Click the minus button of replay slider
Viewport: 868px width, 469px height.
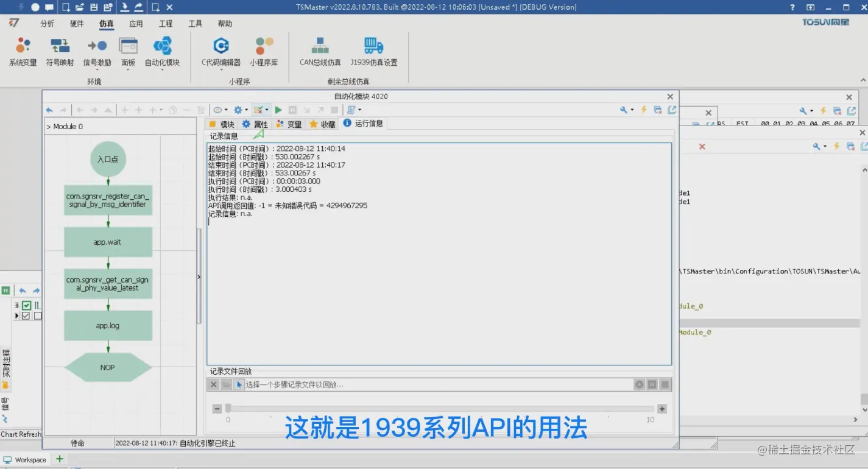coord(217,409)
